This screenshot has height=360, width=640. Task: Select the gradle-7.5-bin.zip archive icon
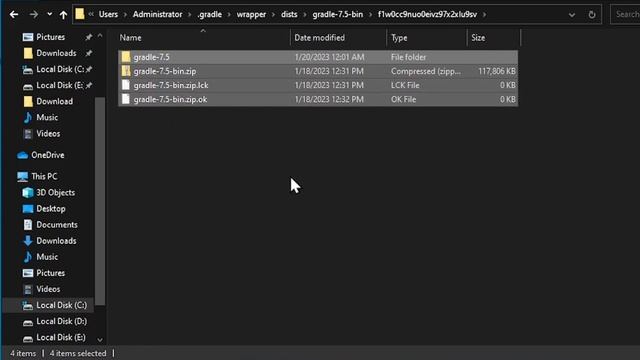coord(126,71)
